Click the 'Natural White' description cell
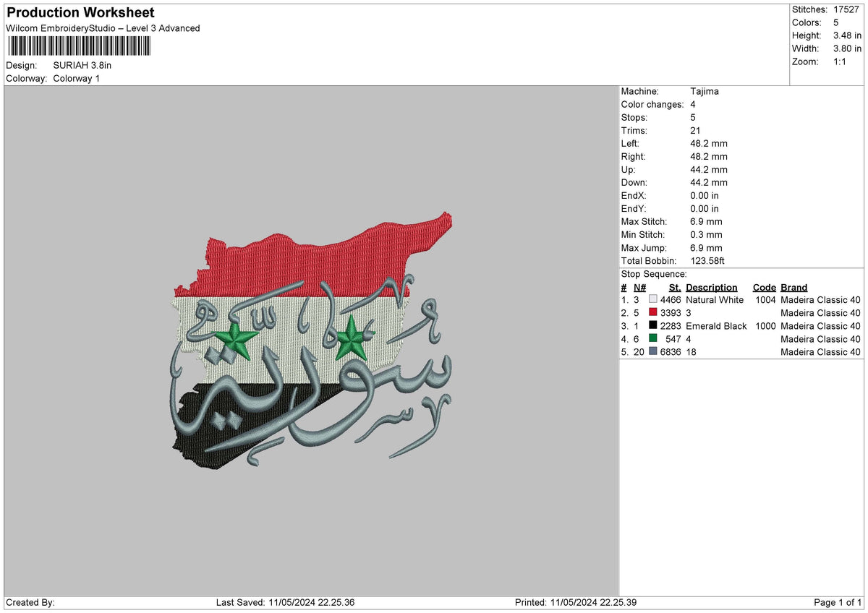 (715, 300)
